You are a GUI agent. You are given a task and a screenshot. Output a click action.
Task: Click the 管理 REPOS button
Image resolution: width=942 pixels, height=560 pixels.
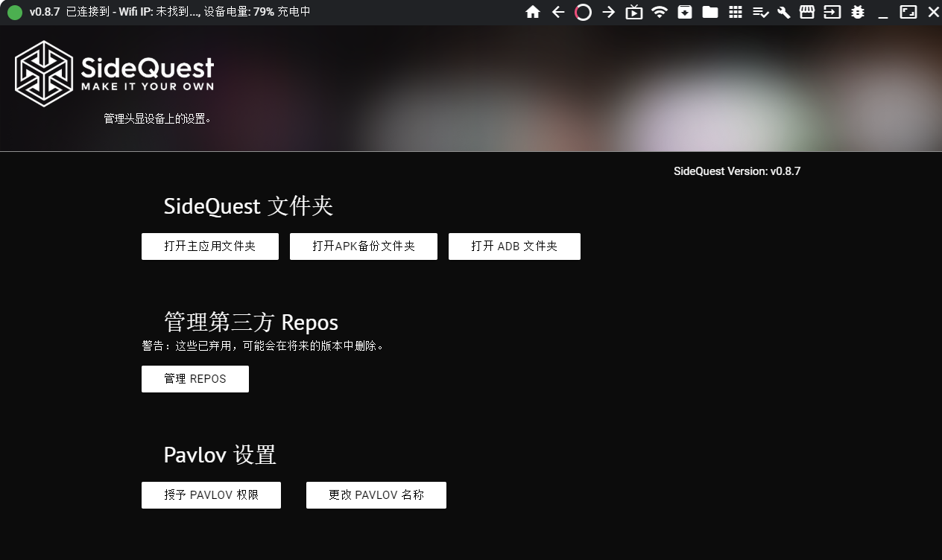[x=195, y=379]
